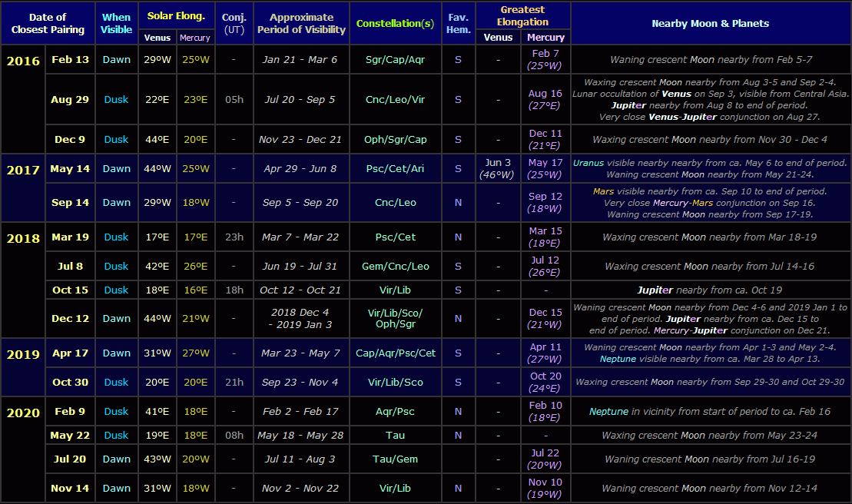Click the 2020 year cell
Viewport: 852px width, 504px height.
tap(23, 413)
